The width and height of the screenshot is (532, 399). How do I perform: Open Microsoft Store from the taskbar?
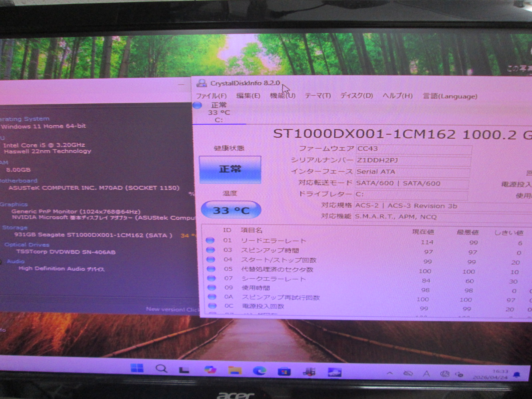tap(284, 371)
